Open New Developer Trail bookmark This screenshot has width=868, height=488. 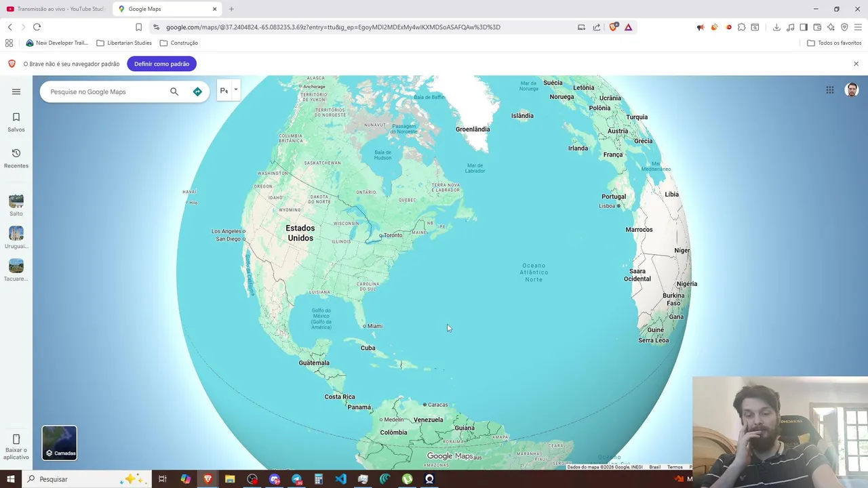[57, 43]
